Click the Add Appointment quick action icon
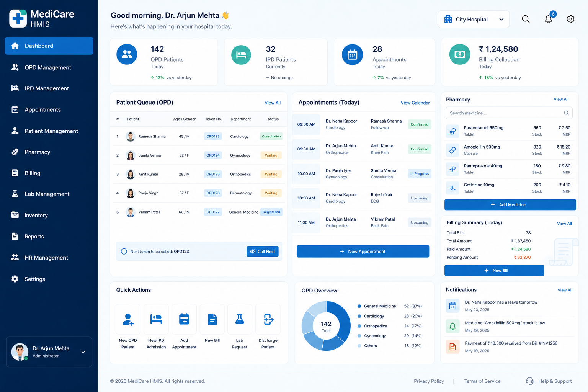Viewport: 588px width, 392px height. click(184, 319)
